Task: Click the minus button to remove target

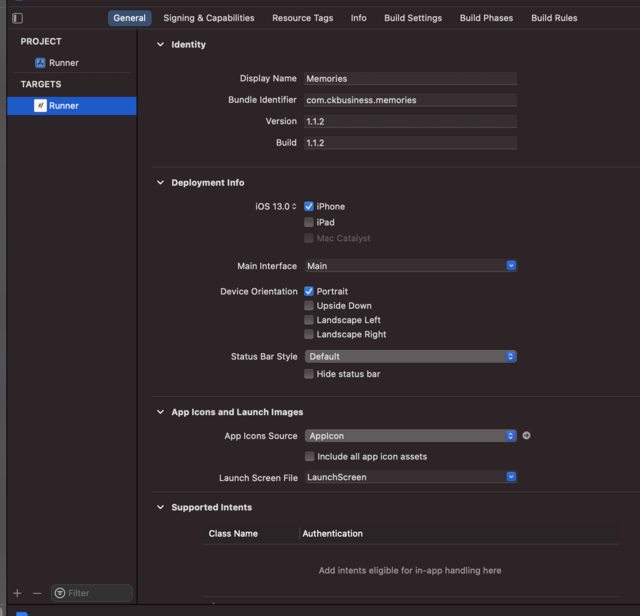Action: point(37,593)
